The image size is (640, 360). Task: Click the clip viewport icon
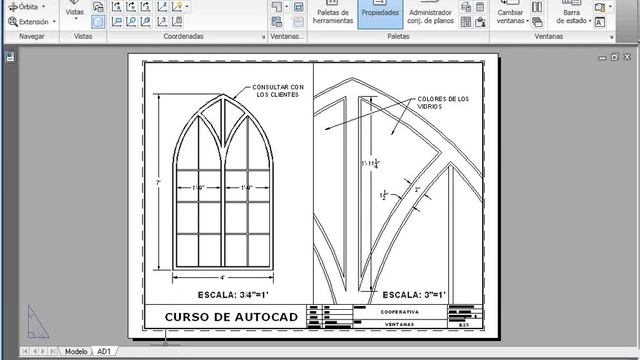pos(299,7)
